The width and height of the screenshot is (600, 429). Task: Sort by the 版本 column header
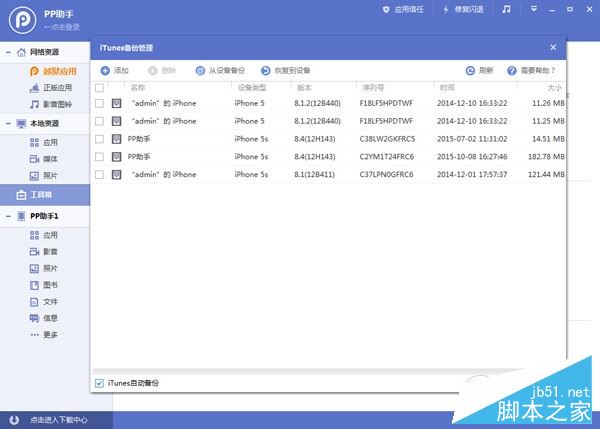(x=304, y=88)
